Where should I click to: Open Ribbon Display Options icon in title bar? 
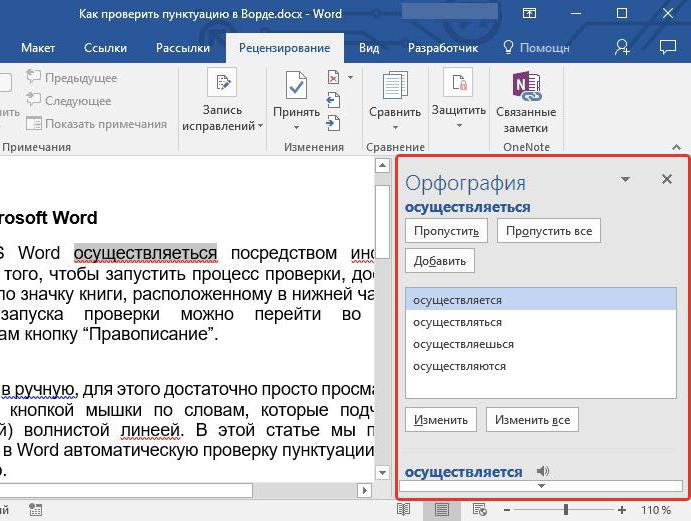click(x=529, y=13)
